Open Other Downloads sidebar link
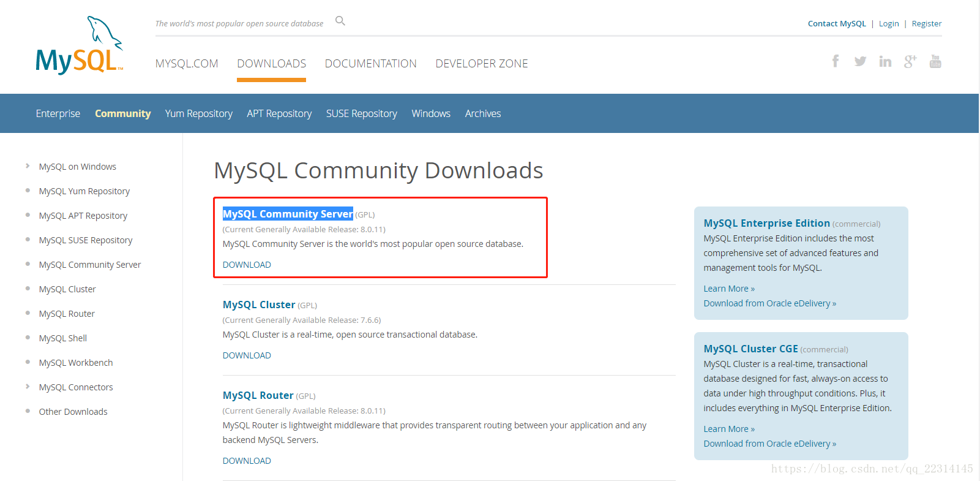This screenshot has width=980, height=481. 73,412
